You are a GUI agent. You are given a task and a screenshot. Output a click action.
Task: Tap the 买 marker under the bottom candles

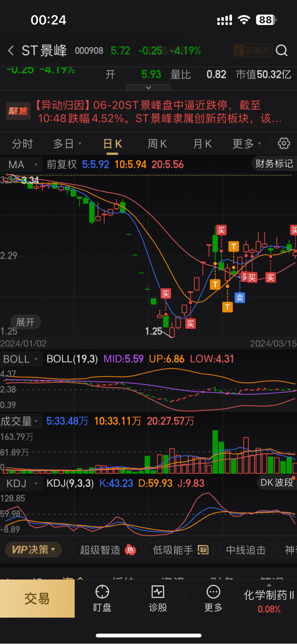(x=190, y=323)
